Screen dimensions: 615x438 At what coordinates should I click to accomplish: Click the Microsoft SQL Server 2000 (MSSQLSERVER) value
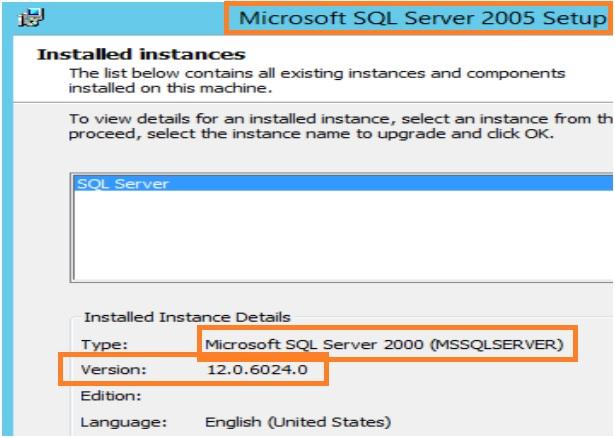pos(387,345)
